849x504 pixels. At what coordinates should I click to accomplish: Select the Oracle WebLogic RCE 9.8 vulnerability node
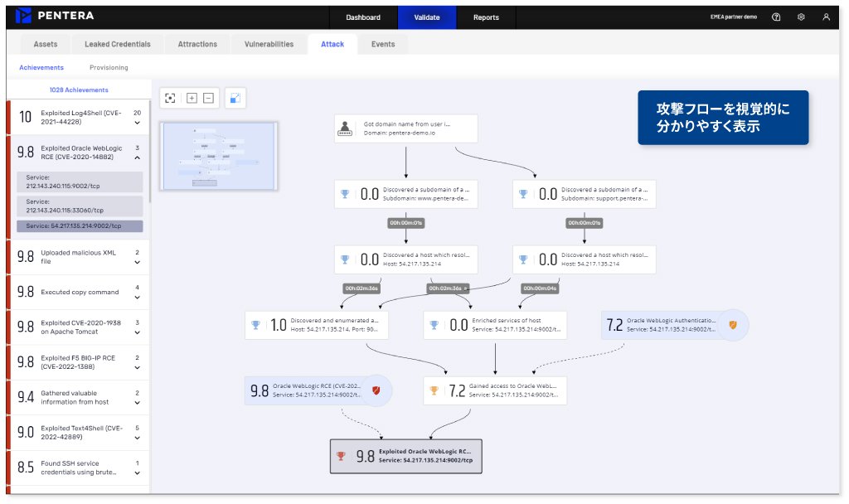coord(318,390)
